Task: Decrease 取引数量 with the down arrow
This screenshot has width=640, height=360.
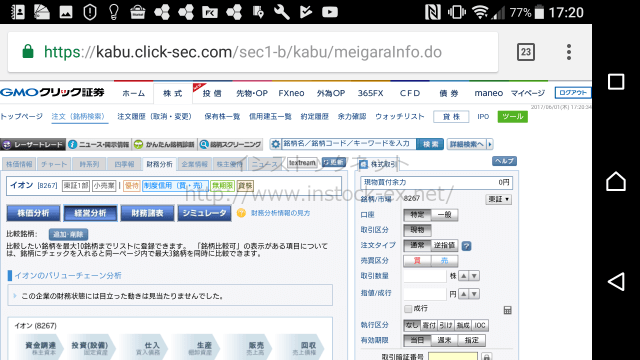Action: [474, 276]
